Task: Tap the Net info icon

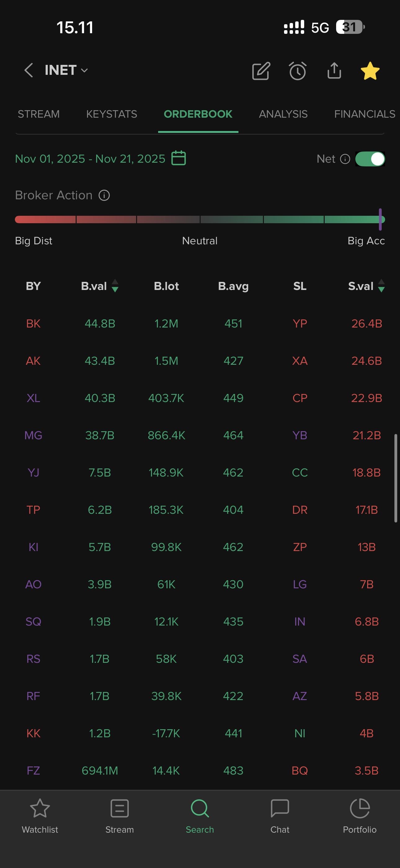Action: (x=345, y=159)
